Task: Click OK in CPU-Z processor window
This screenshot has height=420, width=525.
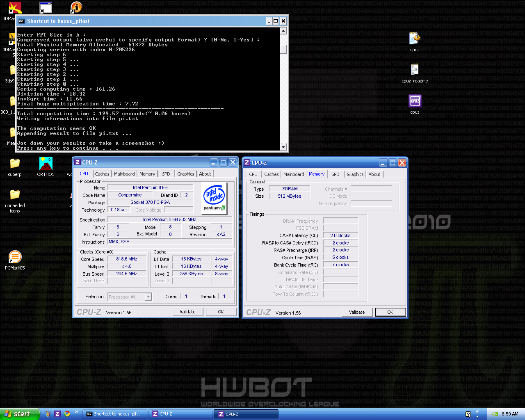Action: point(221,312)
